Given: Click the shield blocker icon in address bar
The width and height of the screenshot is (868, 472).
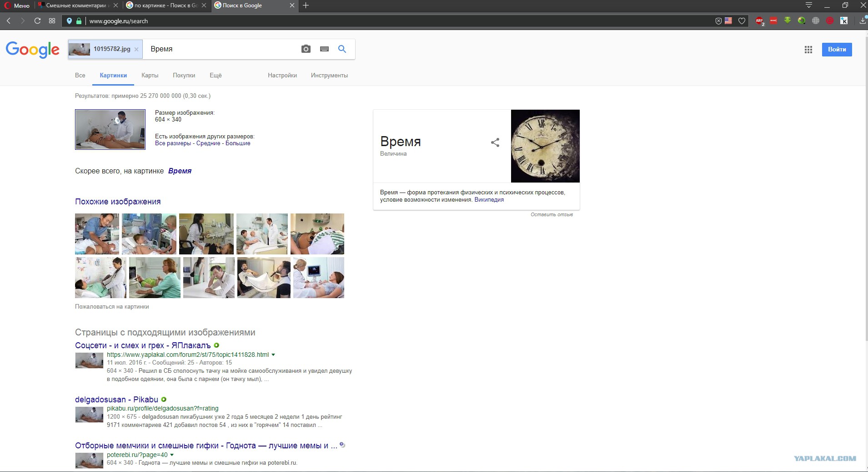Looking at the screenshot, I should (718, 21).
